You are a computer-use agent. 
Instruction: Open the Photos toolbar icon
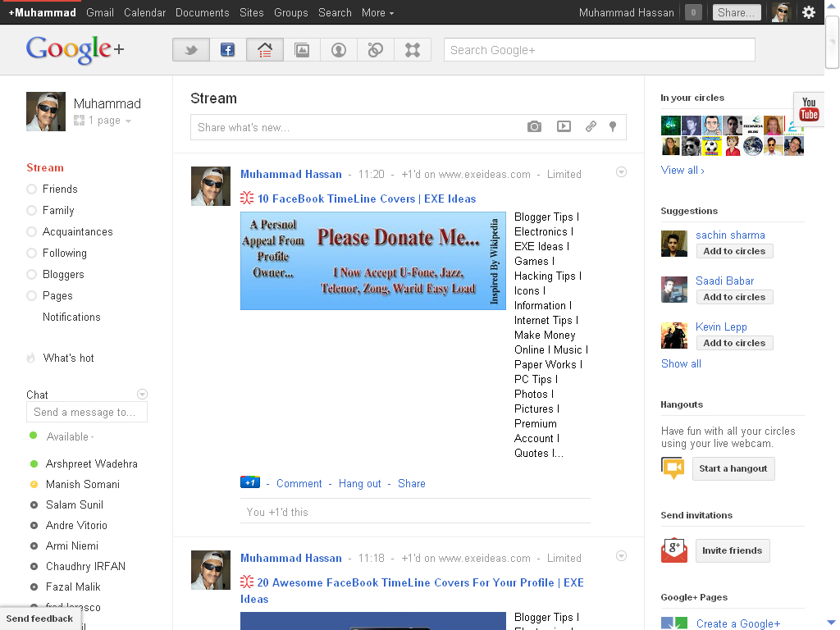tap(302, 50)
